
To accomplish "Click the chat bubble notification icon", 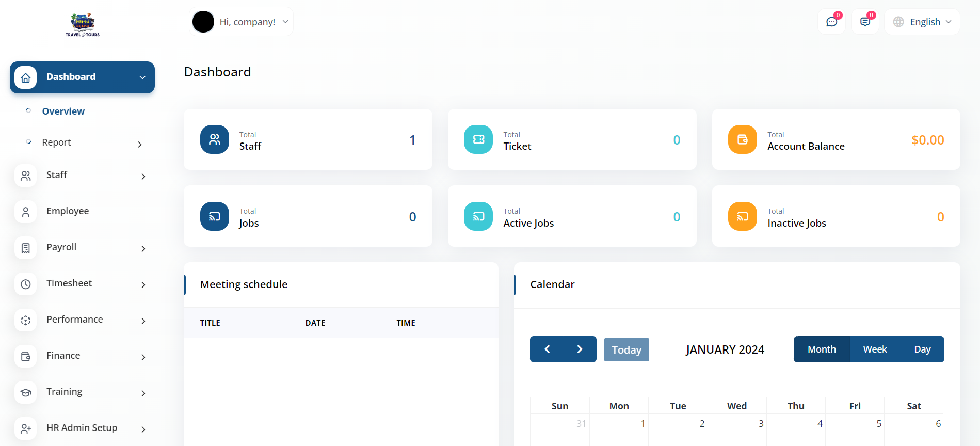I will click(831, 22).
